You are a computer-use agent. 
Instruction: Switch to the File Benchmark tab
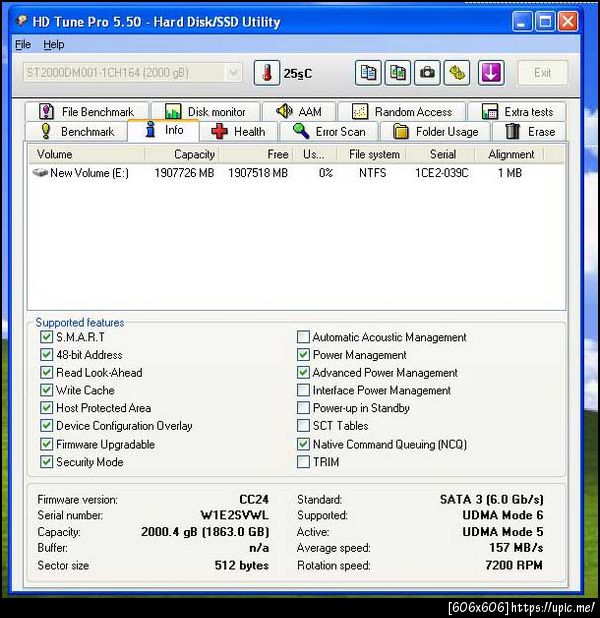(87, 112)
